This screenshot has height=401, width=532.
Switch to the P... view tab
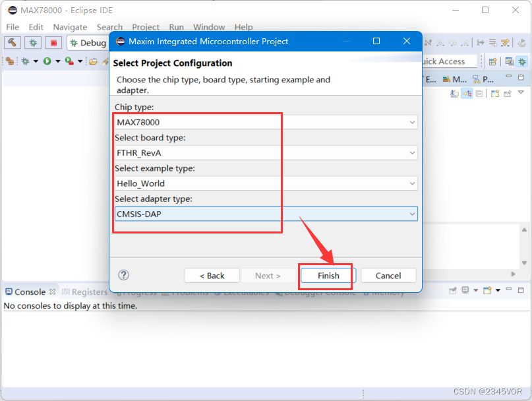click(x=483, y=79)
